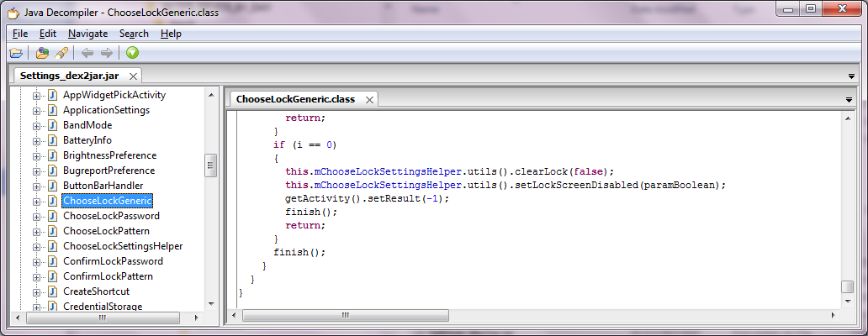
Task: Click the Open Type toolbar icon
Action: (x=42, y=53)
